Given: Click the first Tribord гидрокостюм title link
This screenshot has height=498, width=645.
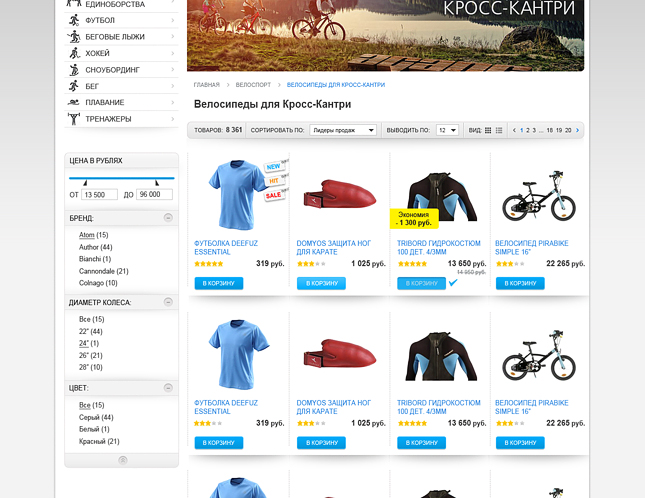Looking at the screenshot, I should (x=439, y=248).
